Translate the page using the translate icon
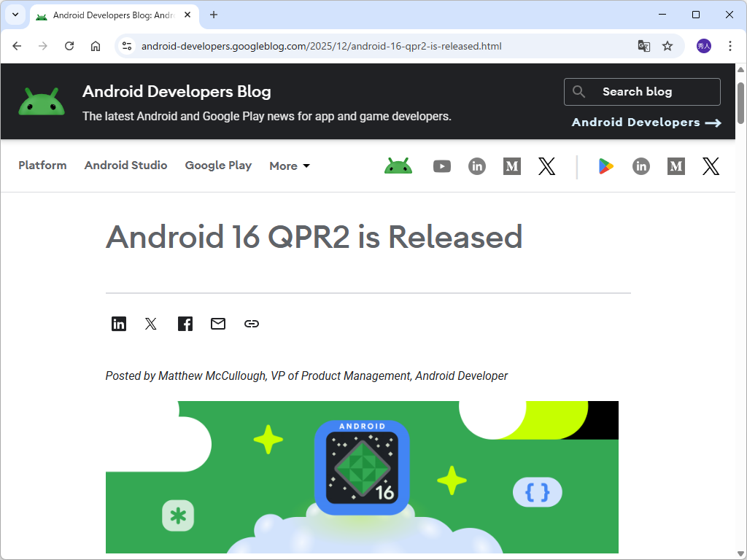The height and width of the screenshot is (560, 747). click(x=643, y=46)
